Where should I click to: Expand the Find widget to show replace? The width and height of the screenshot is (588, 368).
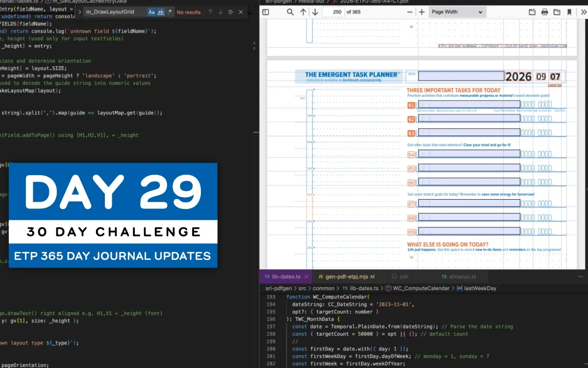[80, 12]
